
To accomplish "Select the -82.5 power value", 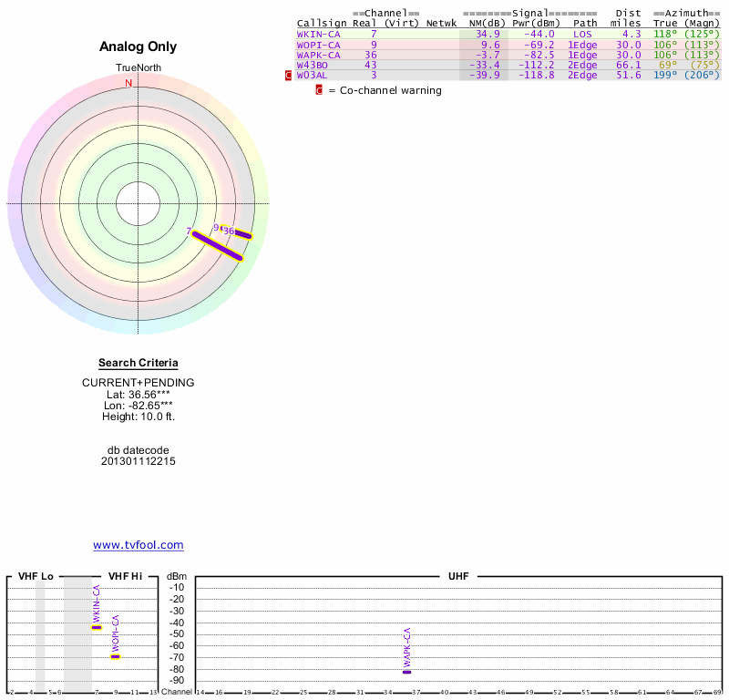I will pos(539,55).
